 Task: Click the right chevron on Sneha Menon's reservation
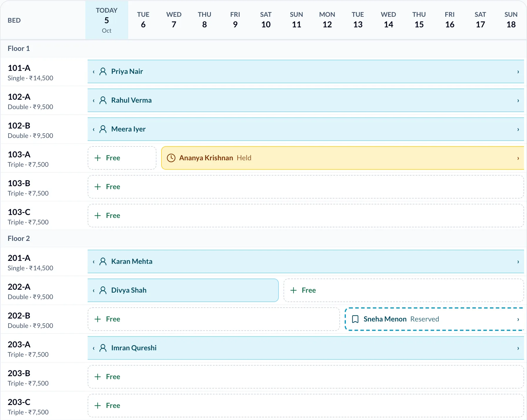(518, 319)
